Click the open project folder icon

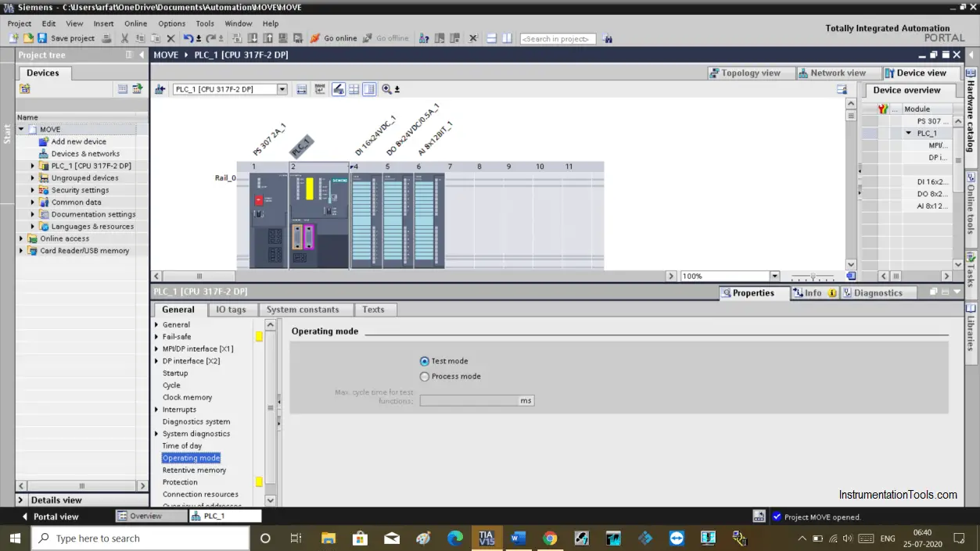28,38
